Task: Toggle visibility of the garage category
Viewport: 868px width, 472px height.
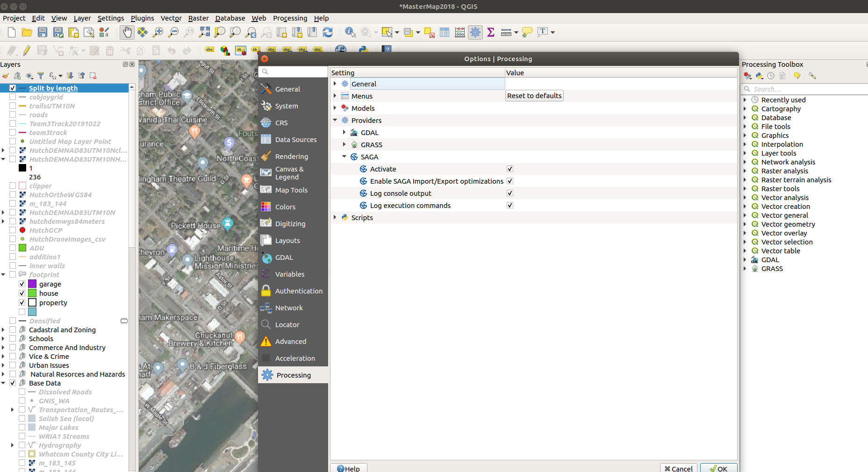Action: click(22, 284)
